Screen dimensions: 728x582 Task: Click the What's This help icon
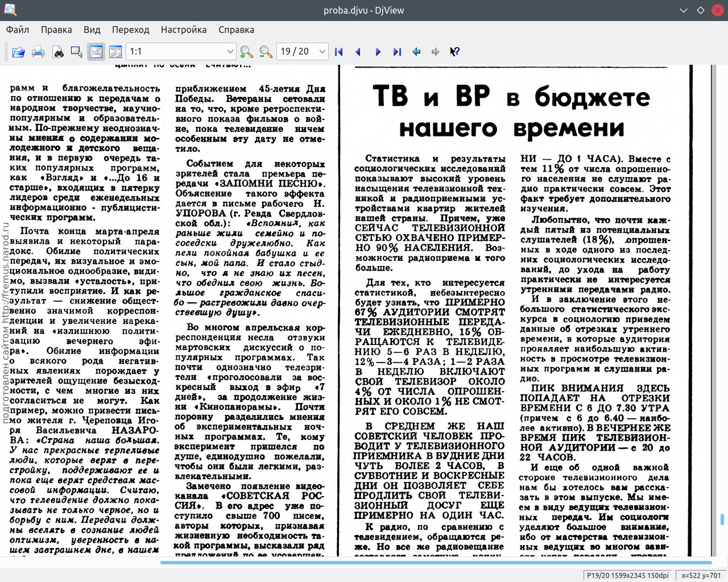455,52
